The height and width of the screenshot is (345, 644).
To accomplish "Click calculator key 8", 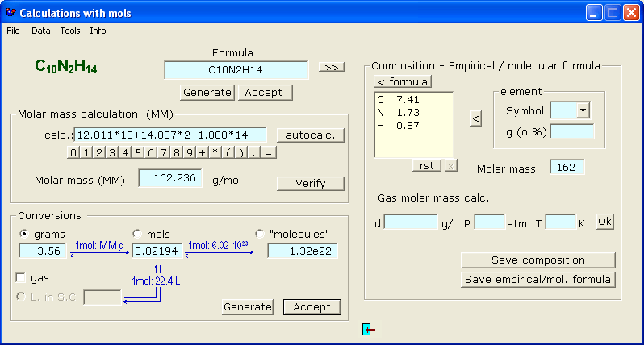I will [x=177, y=152].
